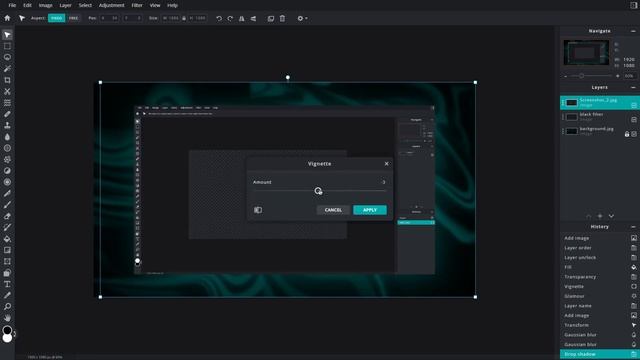Viewport: 640px width, 360px height.
Task: Select the Eraser tool
Action: coord(7,216)
